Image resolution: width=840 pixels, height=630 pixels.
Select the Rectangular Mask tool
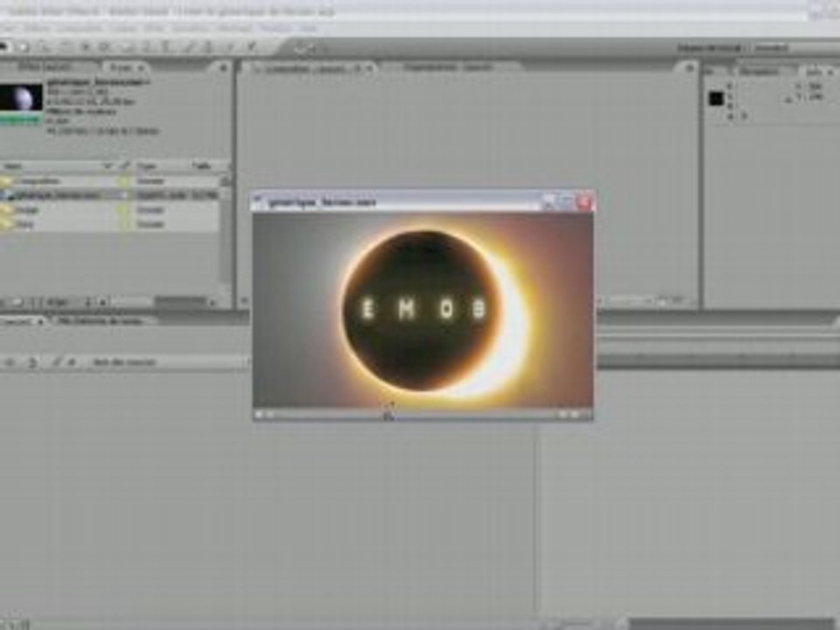tap(128, 47)
